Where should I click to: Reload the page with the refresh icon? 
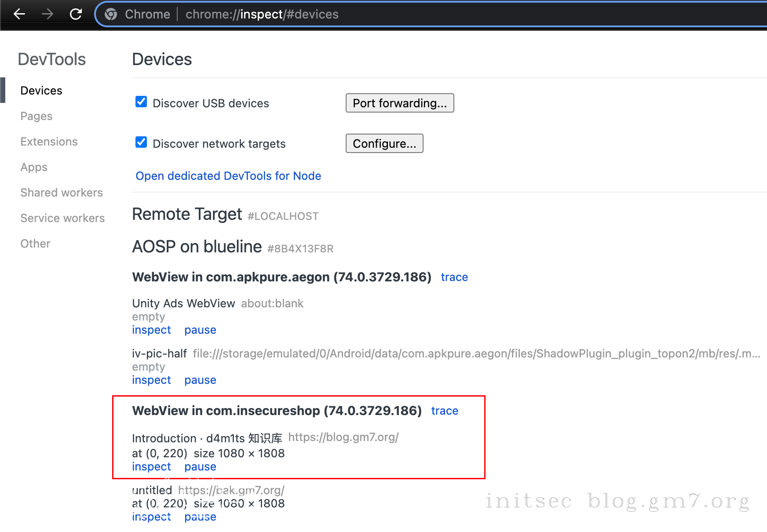pyautogui.click(x=76, y=14)
